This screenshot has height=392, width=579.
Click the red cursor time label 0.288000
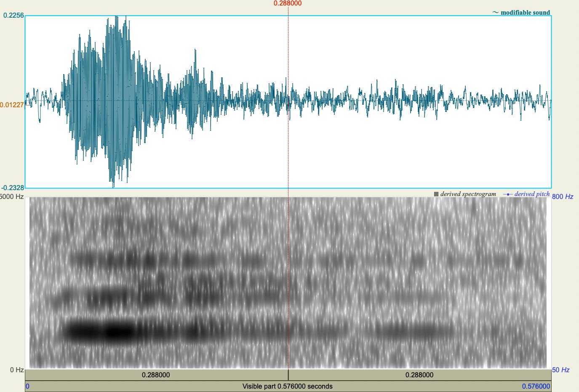(288, 4)
